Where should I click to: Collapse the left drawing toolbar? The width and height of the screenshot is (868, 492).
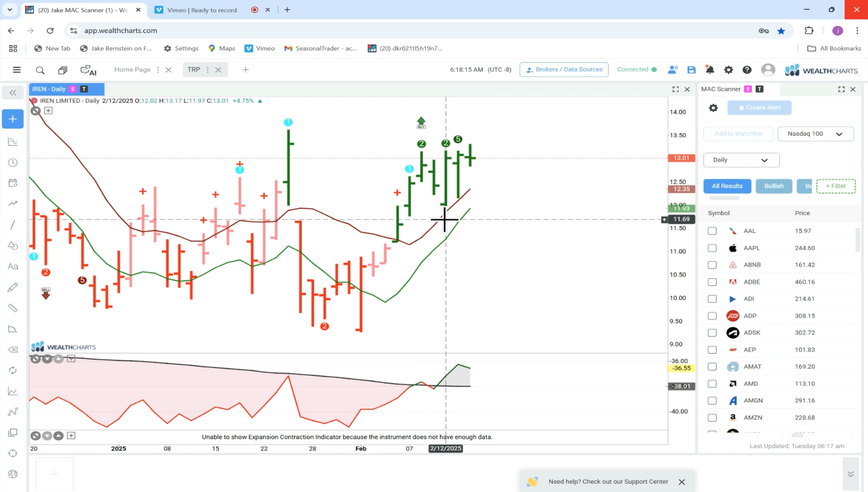(13, 92)
